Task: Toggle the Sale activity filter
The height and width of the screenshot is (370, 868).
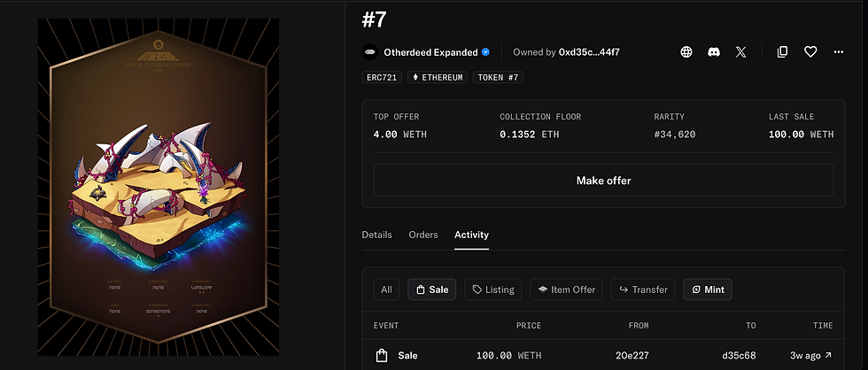Action: coord(432,289)
